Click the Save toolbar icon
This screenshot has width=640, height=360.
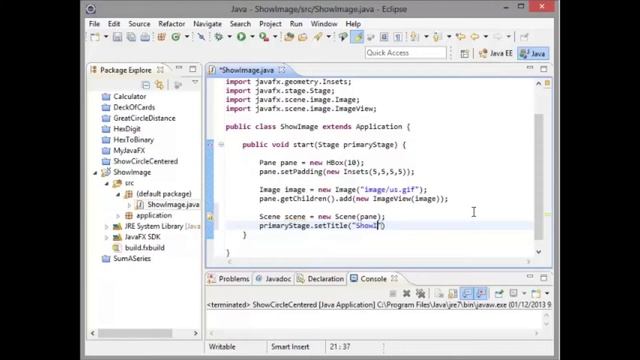point(118,37)
